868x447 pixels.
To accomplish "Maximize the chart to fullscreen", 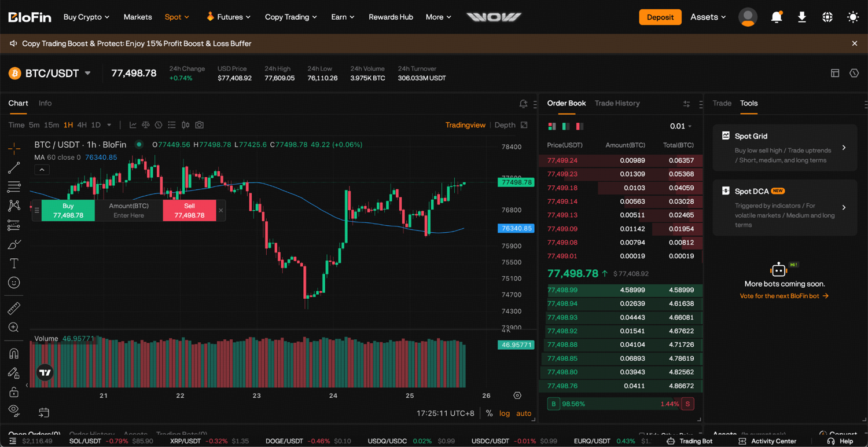I will tap(524, 125).
